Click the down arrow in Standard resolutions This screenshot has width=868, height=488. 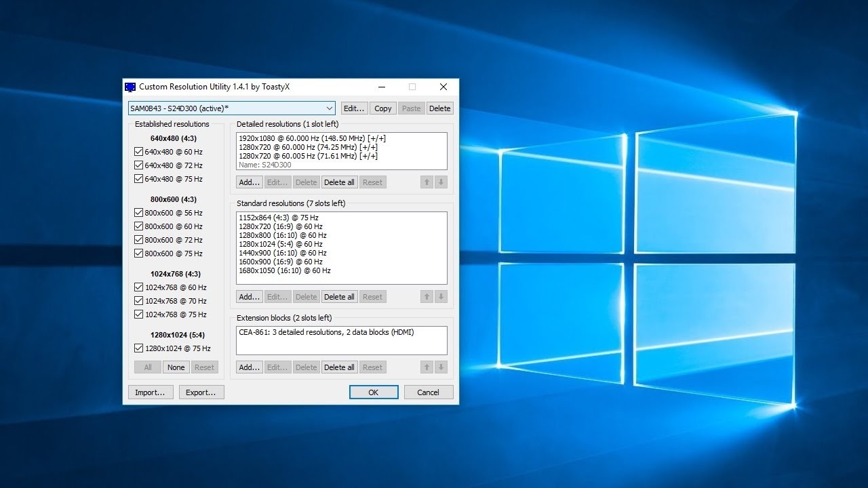441,297
